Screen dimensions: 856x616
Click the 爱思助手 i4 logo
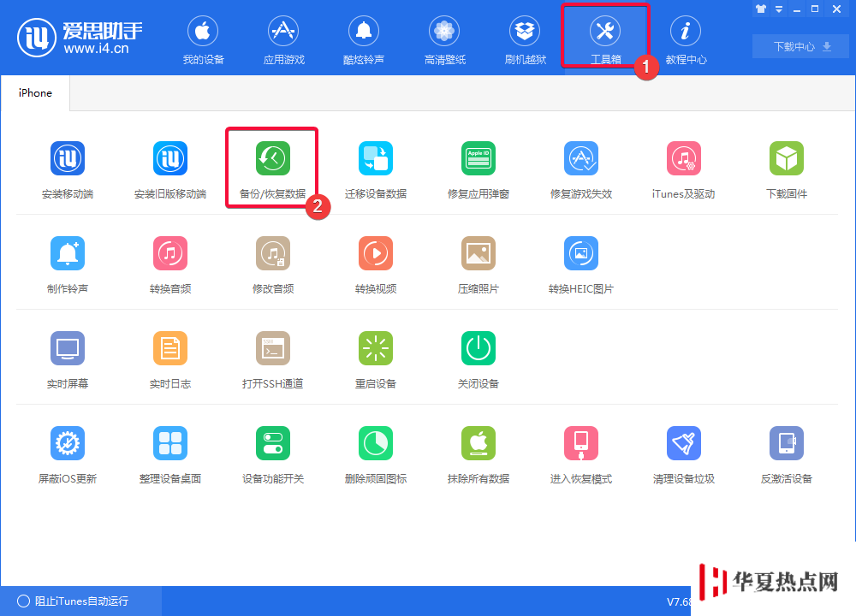pos(80,37)
